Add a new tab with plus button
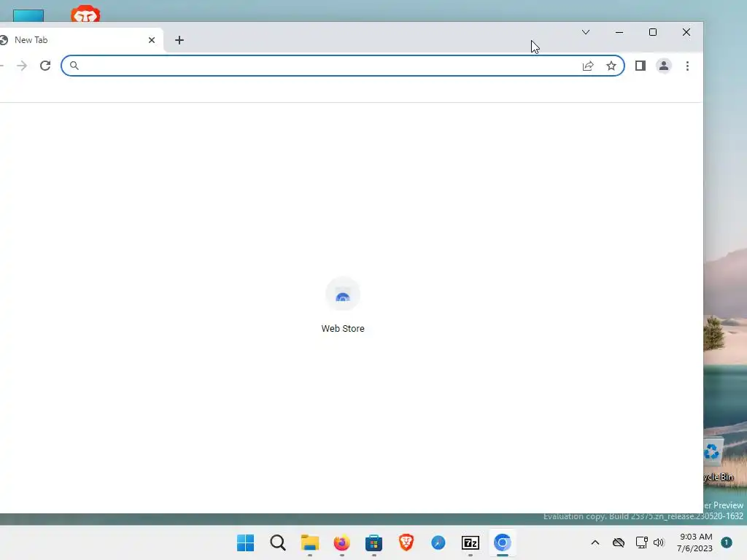The height and width of the screenshot is (560, 747). [x=179, y=40]
